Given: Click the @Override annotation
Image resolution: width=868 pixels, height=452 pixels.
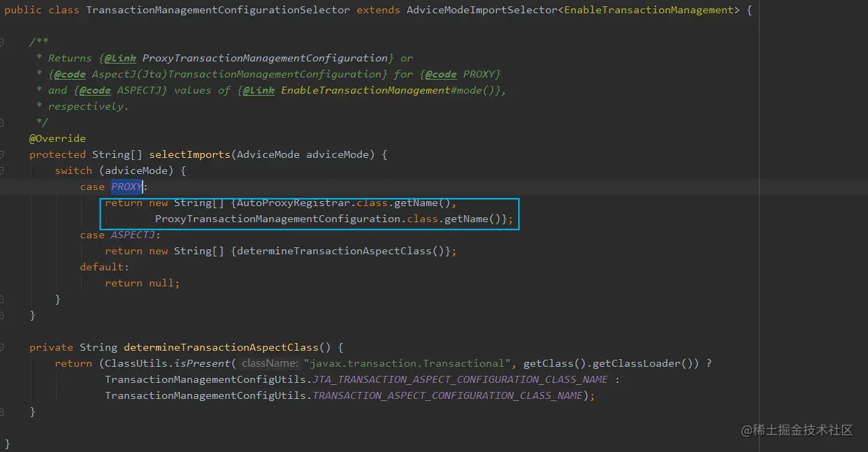Looking at the screenshot, I should tap(57, 138).
